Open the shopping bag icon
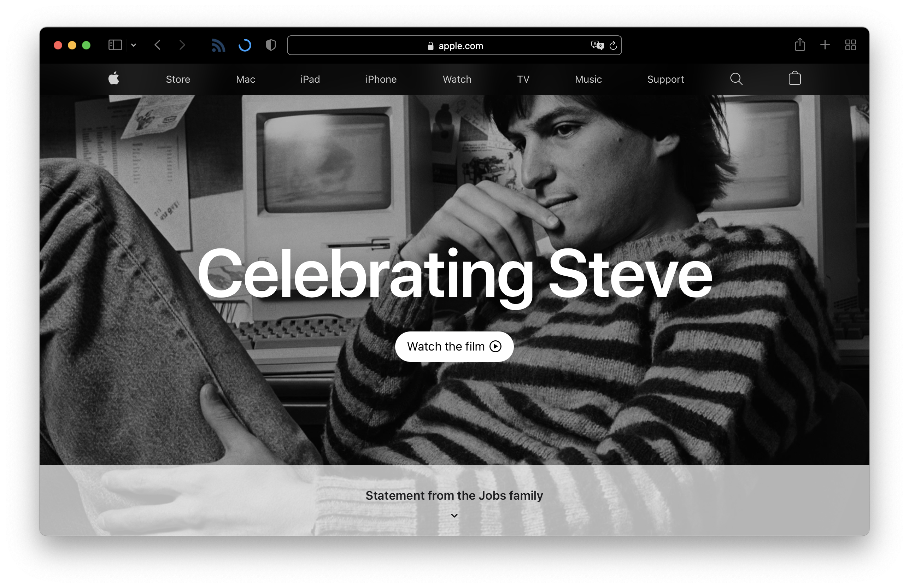Screen dimensions: 909x588 tap(794, 79)
